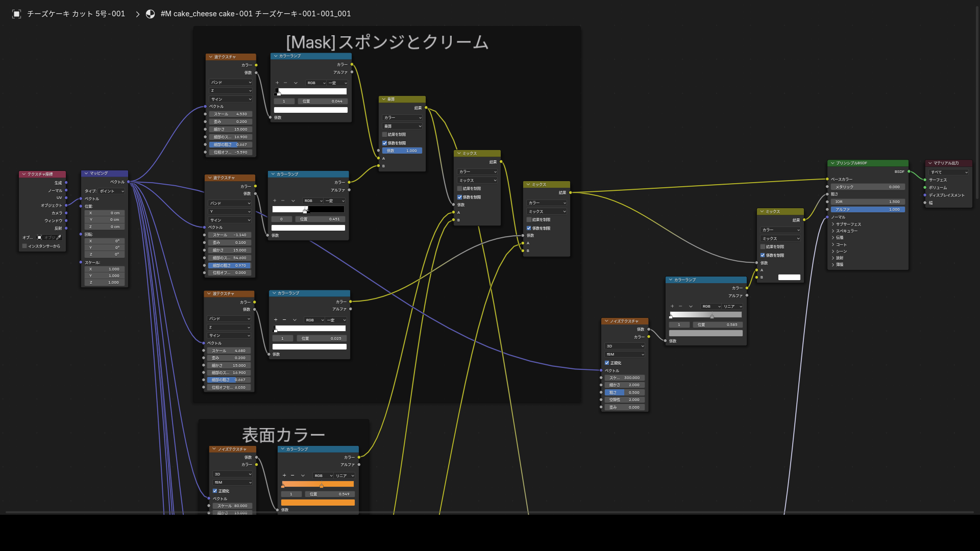Open リニア interpolation dropdown on orange color ramp

345,475
